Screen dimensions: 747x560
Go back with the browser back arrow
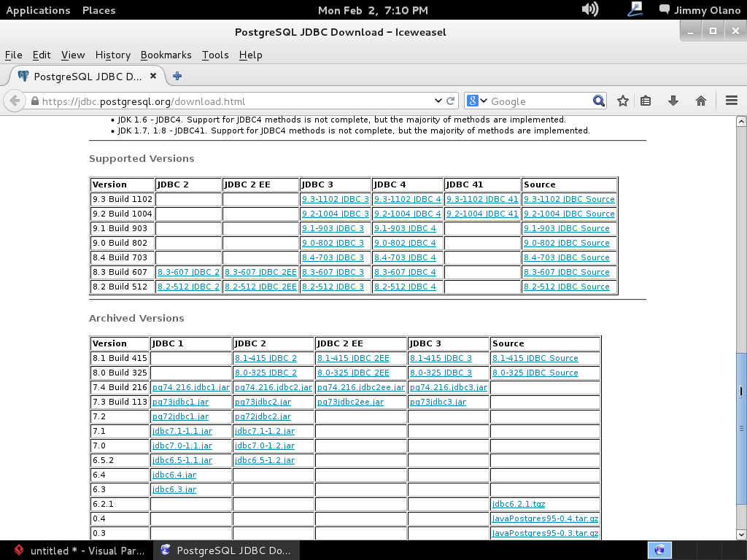click(15, 101)
